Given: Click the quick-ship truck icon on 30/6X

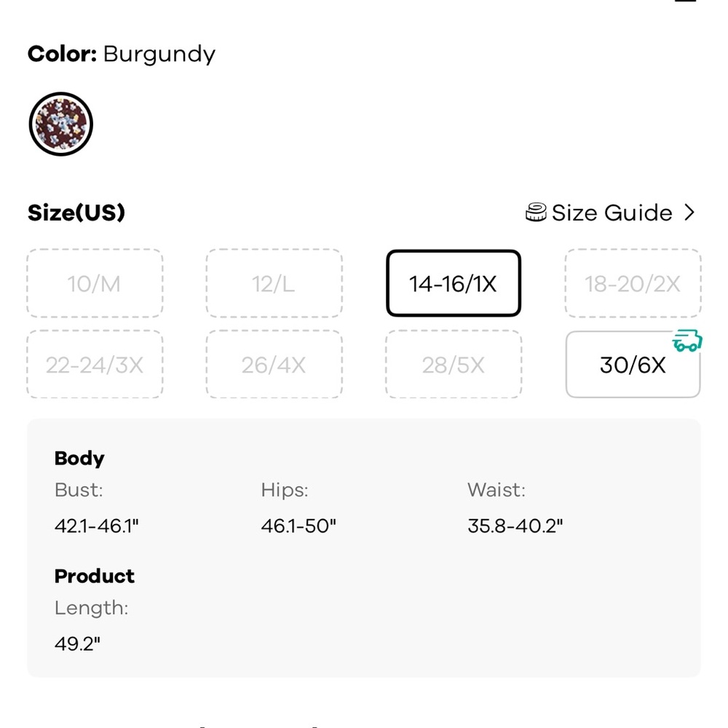Looking at the screenshot, I should (687, 340).
